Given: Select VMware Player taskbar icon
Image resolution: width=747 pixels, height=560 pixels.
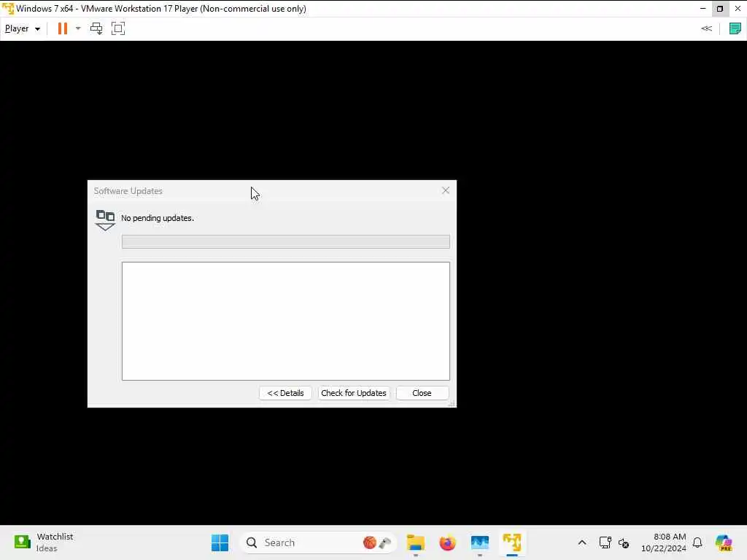Looking at the screenshot, I should (512, 542).
